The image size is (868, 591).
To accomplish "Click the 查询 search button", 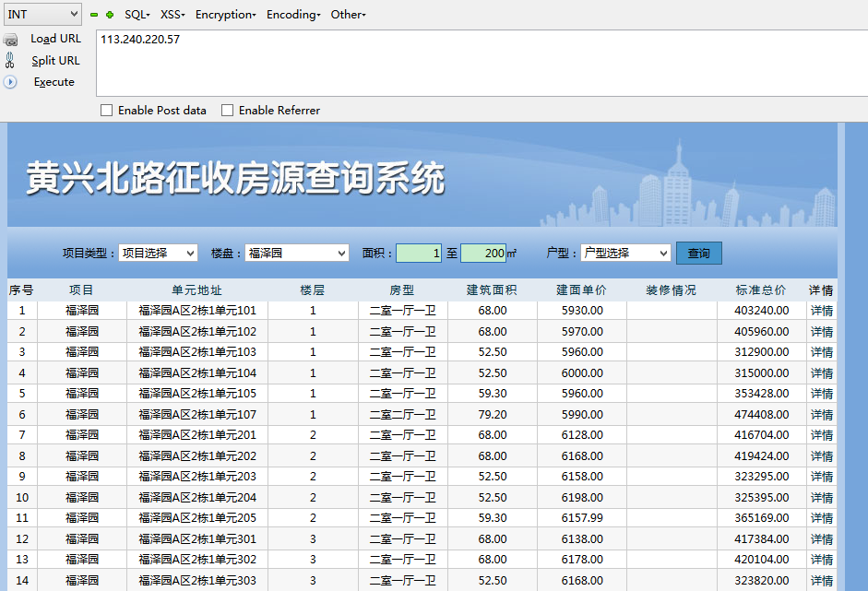I will [698, 253].
